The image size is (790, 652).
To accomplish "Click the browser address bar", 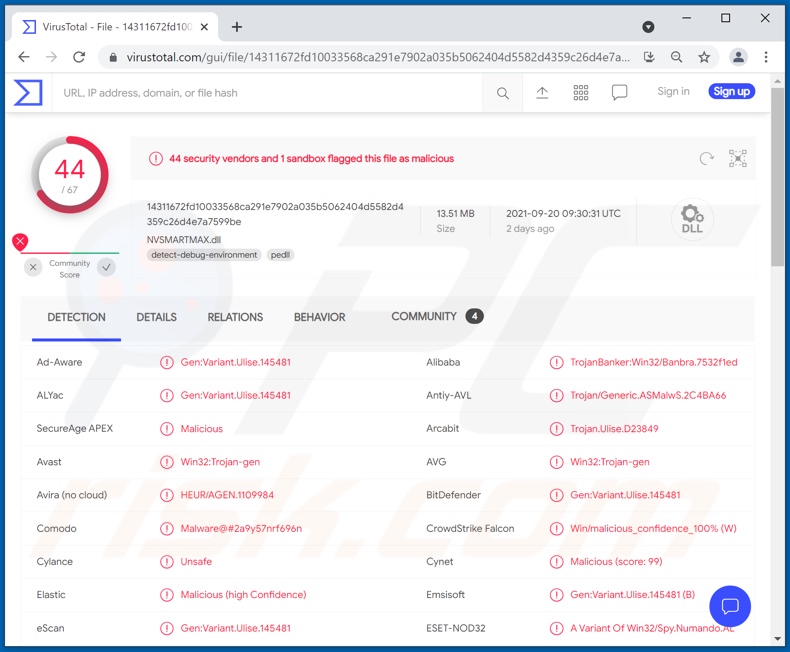I will (378, 57).
